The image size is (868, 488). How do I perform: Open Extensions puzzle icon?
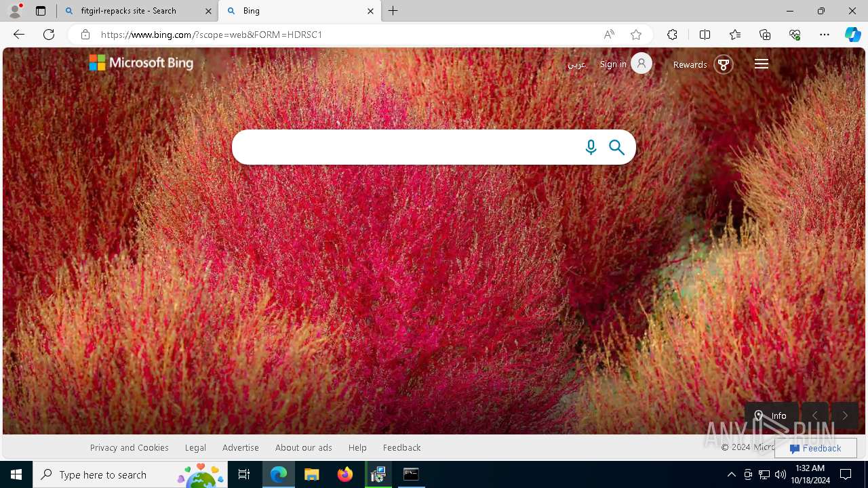point(672,35)
